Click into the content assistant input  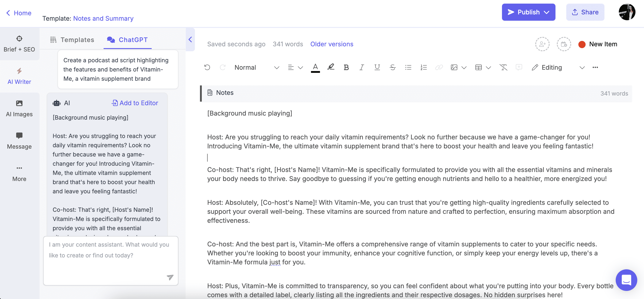(x=111, y=261)
